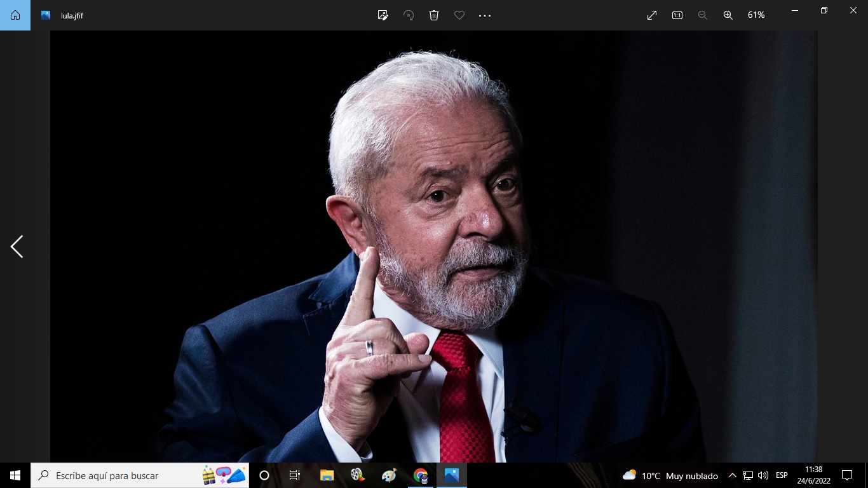Open Task View on taskbar
The width and height of the screenshot is (868, 488).
295,475
